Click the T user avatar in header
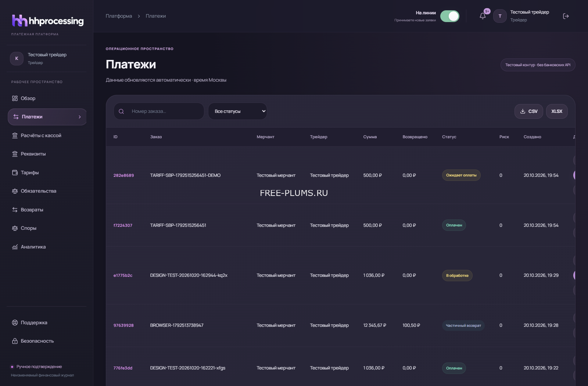Image resolution: width=588 pixels, height=386 pixels. [500, 16]
